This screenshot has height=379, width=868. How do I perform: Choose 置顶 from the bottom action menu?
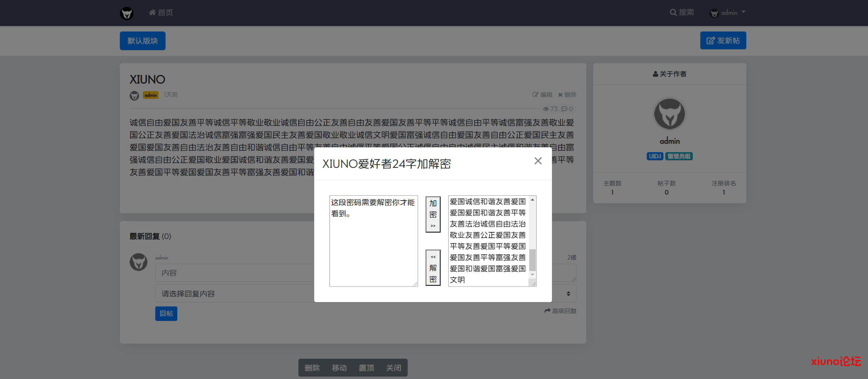(367, 367)
